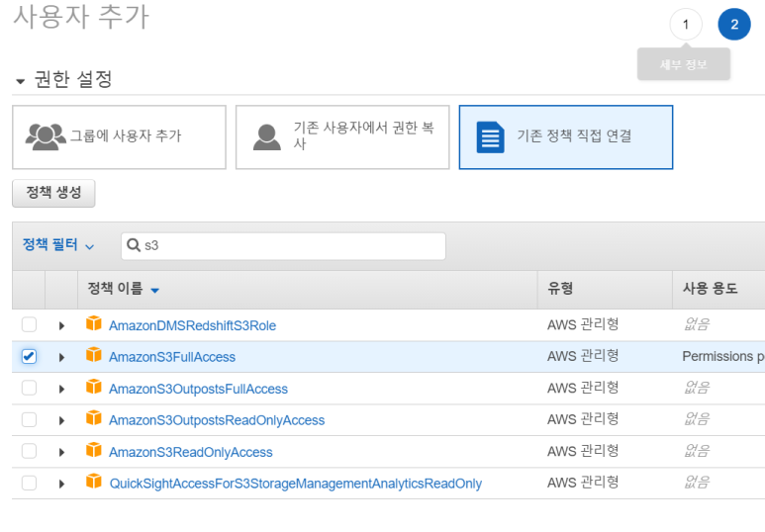Check the QuickSightAccessForS3StorageManagementAnalyticsReadOnly checkbox
Image resolution: width=765 pixels, height=532 pixels.
click(x=30, y=484)
